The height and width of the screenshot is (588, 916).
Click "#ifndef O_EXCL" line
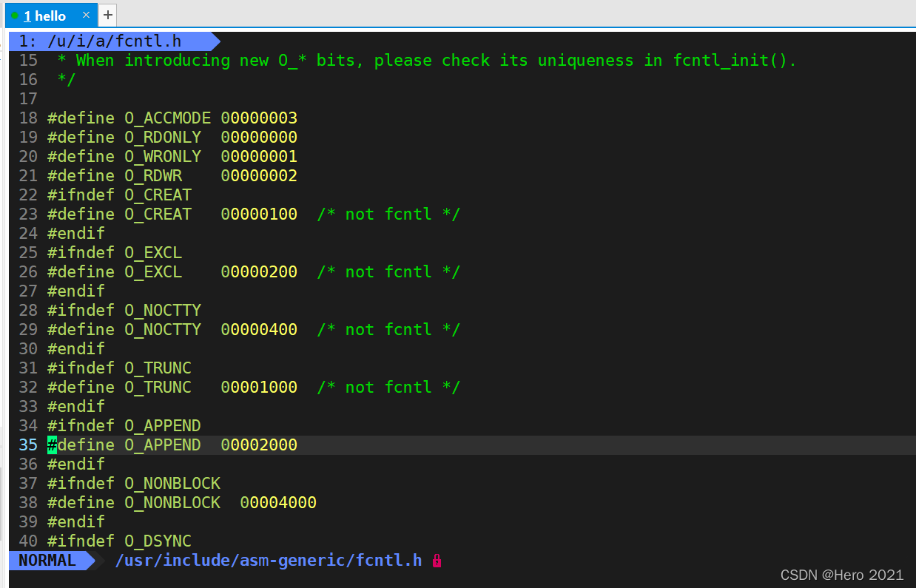[115, 252]
